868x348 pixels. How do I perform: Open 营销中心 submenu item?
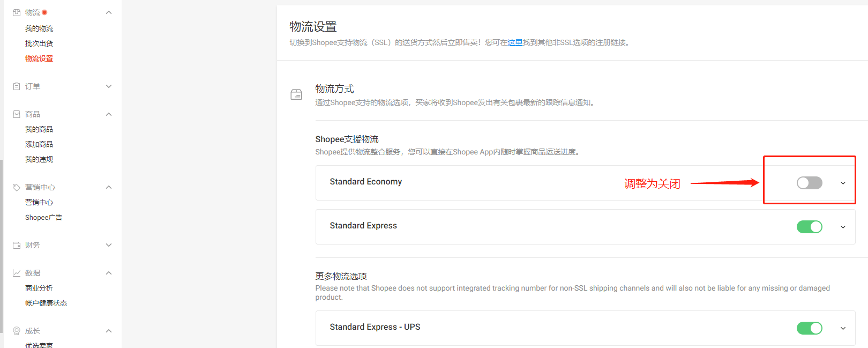pos(39,202)
